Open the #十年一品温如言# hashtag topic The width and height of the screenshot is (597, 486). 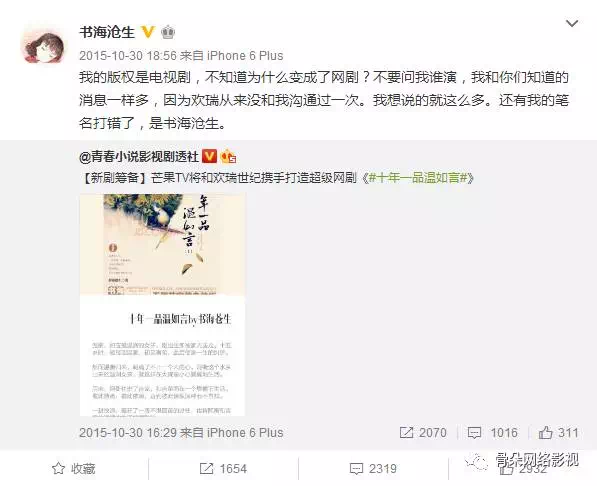click(x=418, y=177)
